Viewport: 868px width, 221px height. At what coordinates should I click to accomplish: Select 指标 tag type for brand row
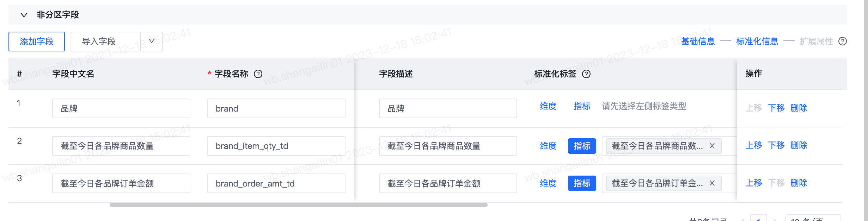[x=582, y=106]
